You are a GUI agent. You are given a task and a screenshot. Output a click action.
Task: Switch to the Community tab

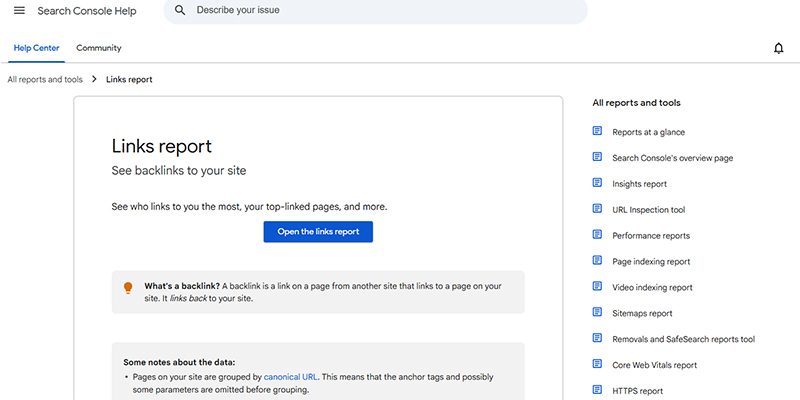click(x=99, y=48)
